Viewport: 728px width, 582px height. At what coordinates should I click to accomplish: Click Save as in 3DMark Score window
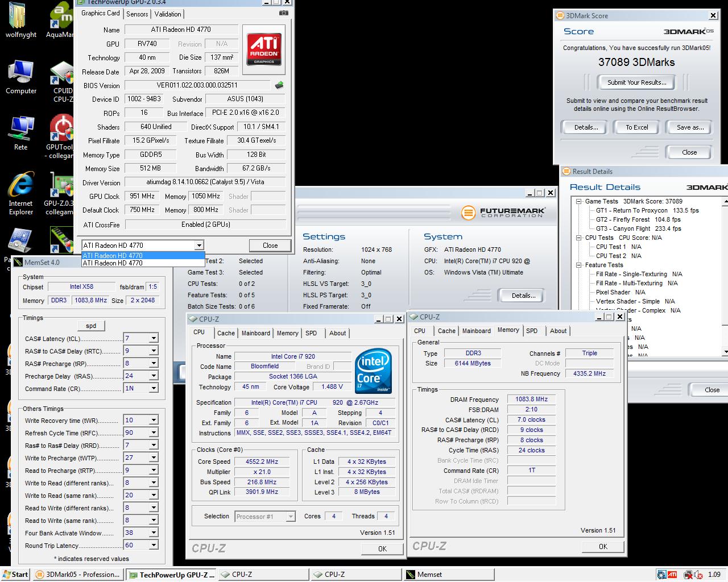pos(689,127)
